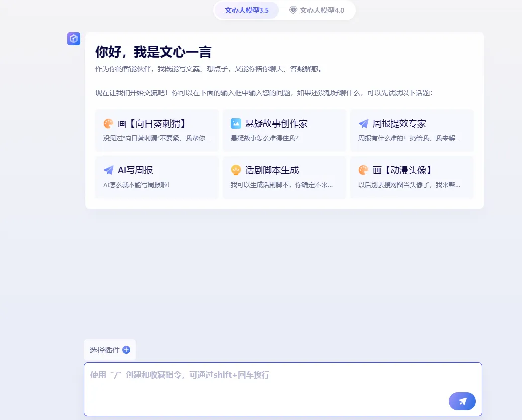The width and height of the screenshot is (522, 420).
Task: Select the AI写周报 topic card
Action: pyautogui.click(x=156, y=177)
